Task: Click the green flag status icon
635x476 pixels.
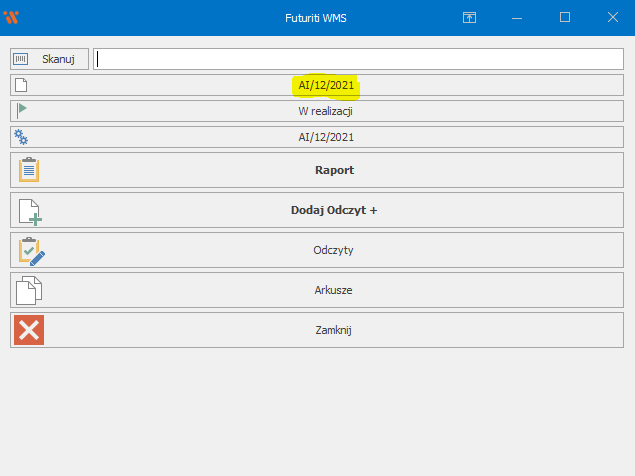Action: 21,111
